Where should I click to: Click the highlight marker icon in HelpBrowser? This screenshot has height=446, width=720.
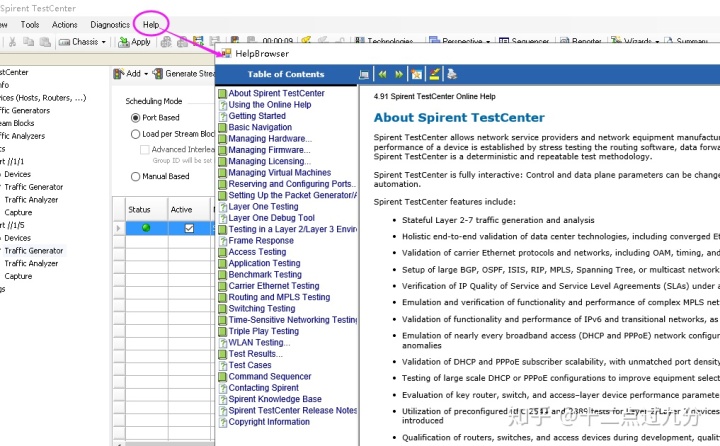pyautogui.click(x=434, y=74)
